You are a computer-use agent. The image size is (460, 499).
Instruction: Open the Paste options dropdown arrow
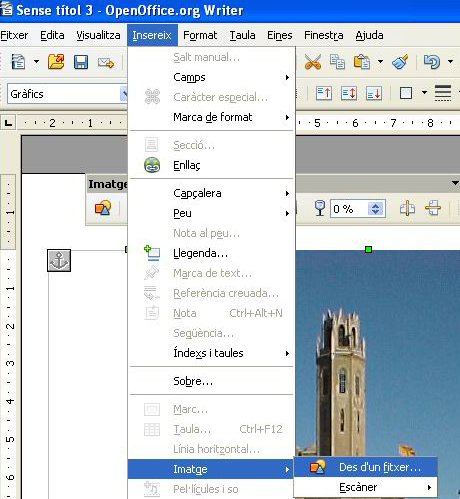[x=380, y=62]
